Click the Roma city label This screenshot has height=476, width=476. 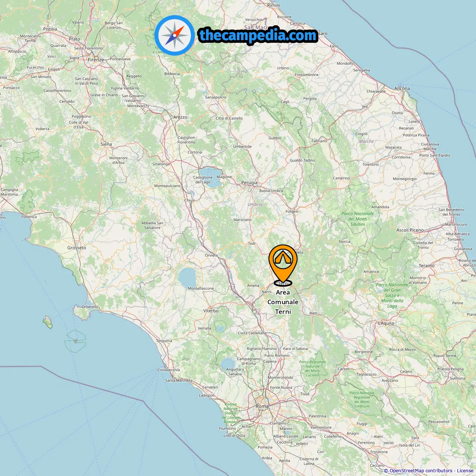click(x=262, y=406)
